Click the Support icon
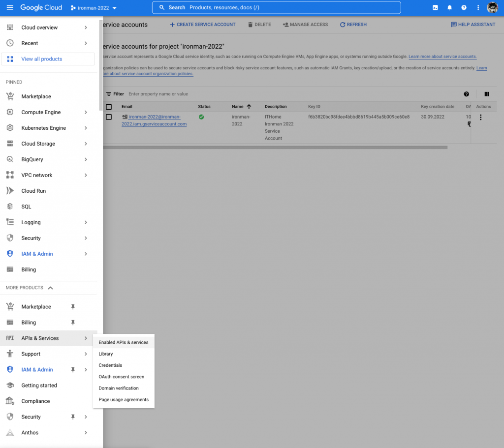The width and height of the screenshot is (504, 448). (10, 354)
